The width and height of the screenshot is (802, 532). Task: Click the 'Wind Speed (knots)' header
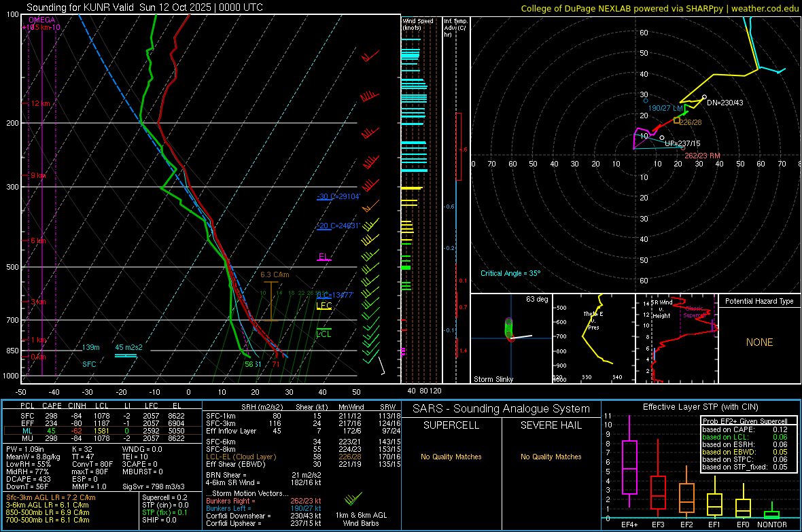point(417,24)
